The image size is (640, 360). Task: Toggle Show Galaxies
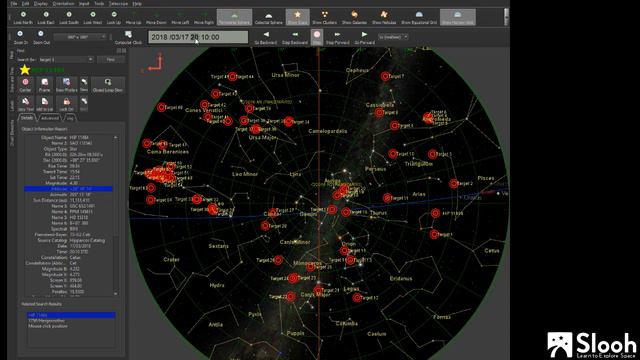pos(354,17)
